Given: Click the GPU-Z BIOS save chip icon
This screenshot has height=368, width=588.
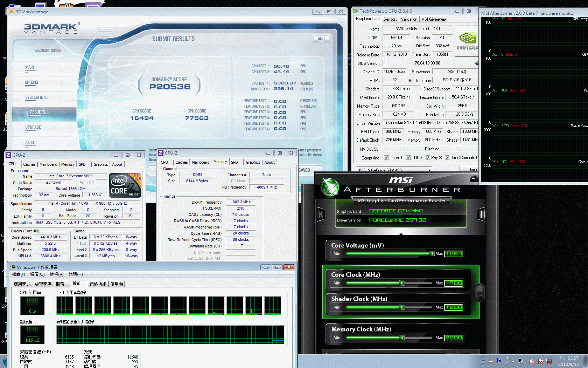Looking at the screenshot, I should [477, 63].
